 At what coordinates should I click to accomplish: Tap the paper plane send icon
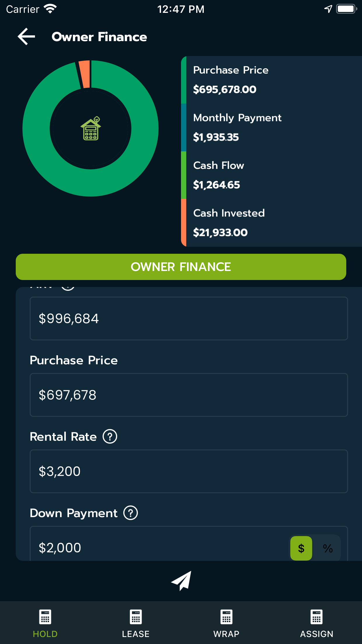pyautogui.click(x=181, y=581)
